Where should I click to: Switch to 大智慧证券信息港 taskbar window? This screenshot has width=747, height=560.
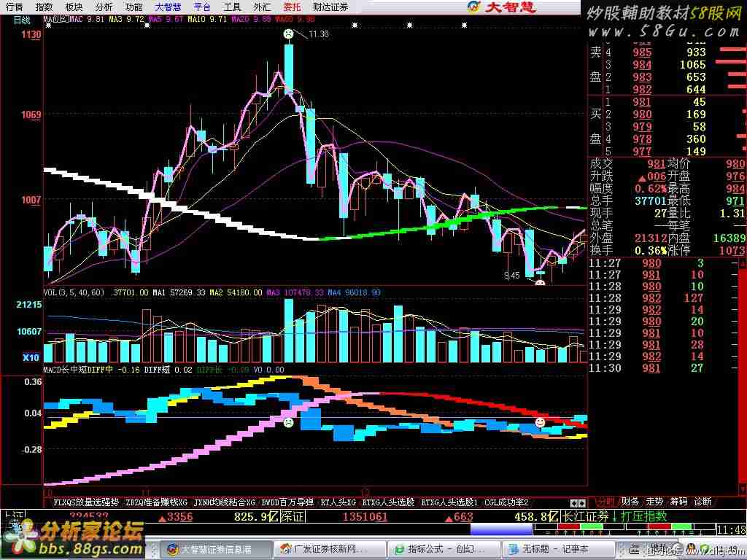pyautogui.click(x=215, y=550)
